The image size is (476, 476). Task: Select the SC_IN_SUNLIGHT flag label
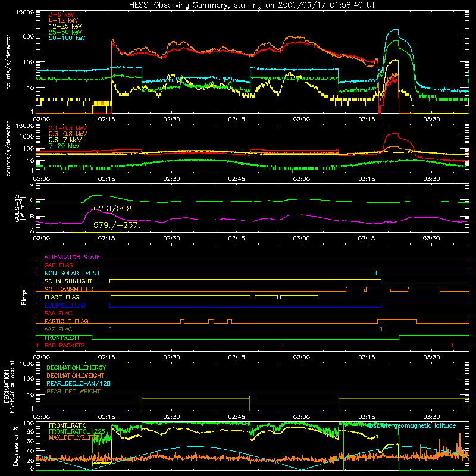[68, 281]
